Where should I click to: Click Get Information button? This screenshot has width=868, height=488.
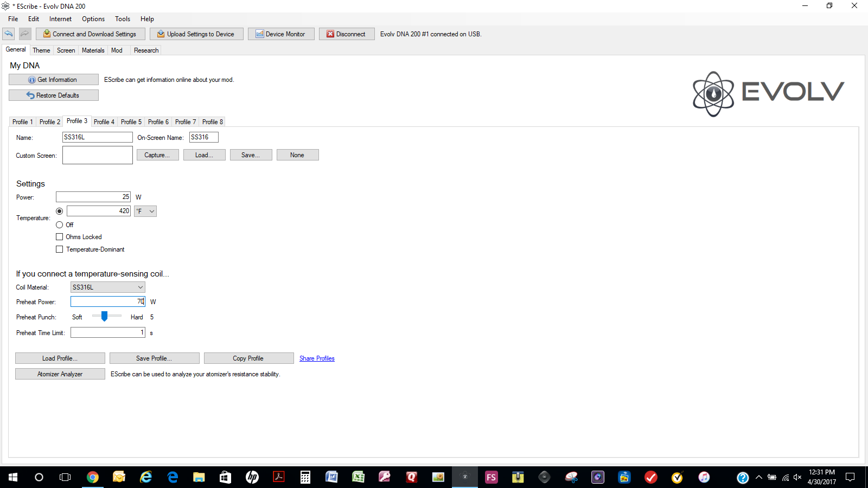[53, 80]
